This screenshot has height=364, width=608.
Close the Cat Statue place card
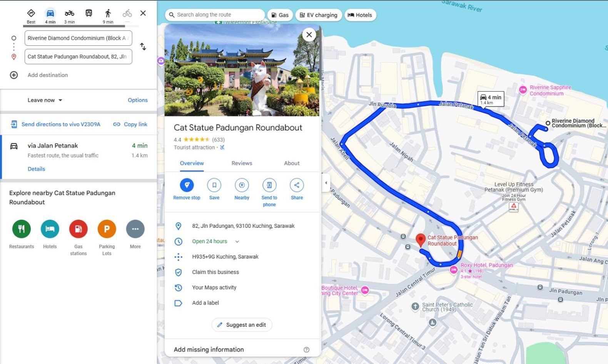[x=309, y=35]
